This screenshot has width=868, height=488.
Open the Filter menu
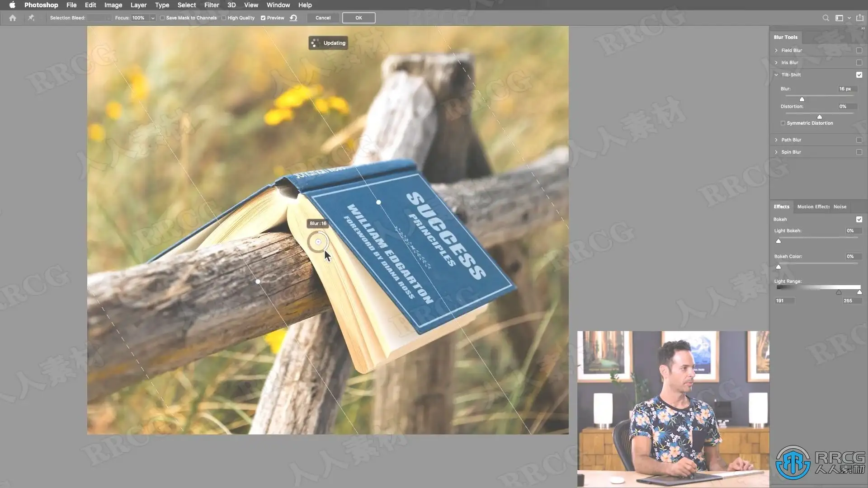tap(211, 5)
